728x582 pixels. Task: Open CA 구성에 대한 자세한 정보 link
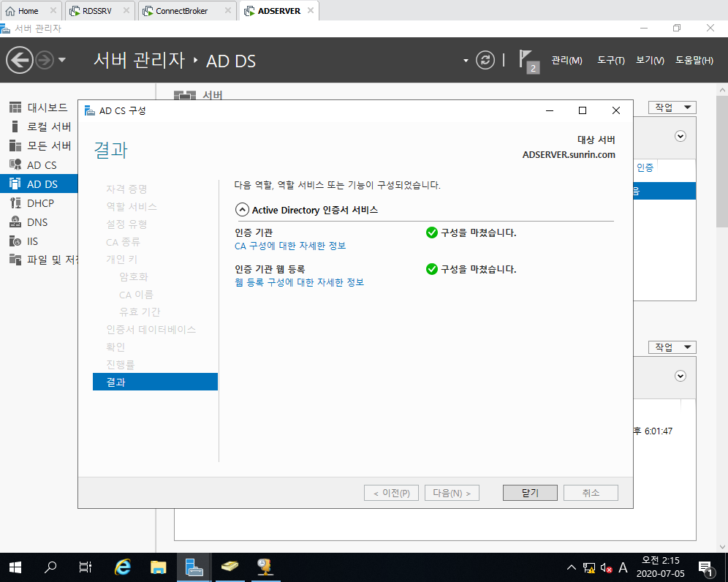point(290,246)
